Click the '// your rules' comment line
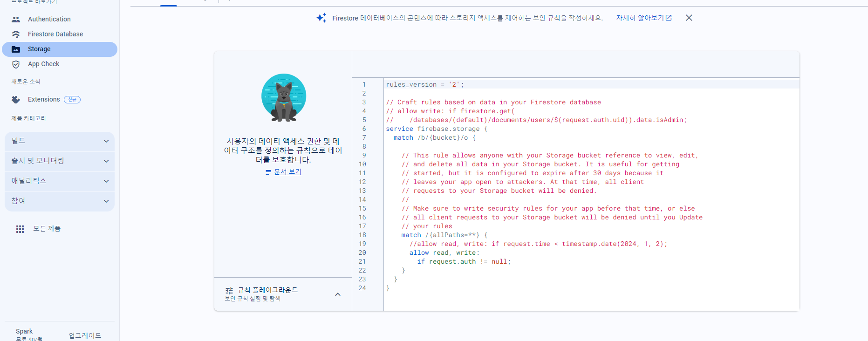The height and width of the screenshot is (341, 868). [x=427, y=226]
